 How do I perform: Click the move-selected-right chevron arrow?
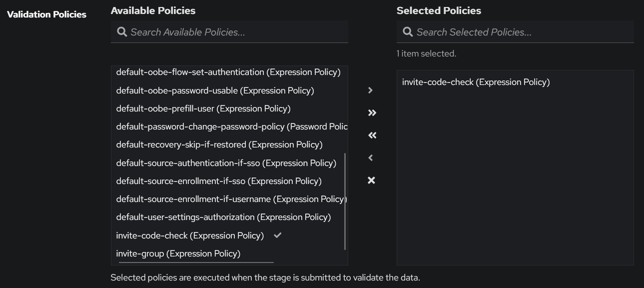click(x=370, y=90)
